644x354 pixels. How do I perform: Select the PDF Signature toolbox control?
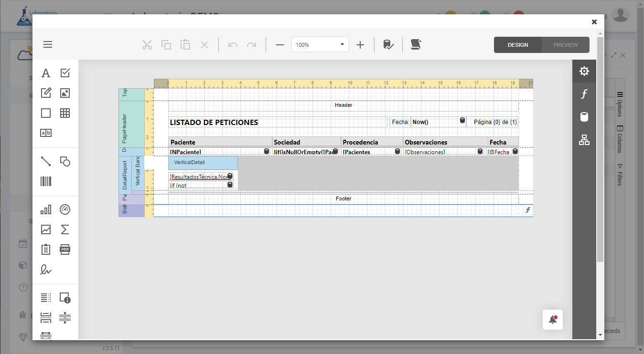[x=46, y=270]
